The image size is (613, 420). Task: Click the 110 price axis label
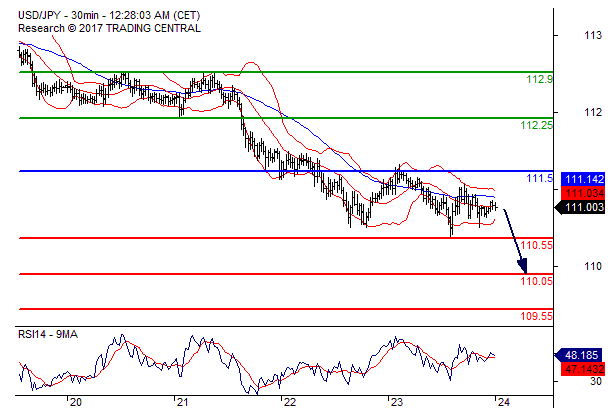tap(593, 266)
